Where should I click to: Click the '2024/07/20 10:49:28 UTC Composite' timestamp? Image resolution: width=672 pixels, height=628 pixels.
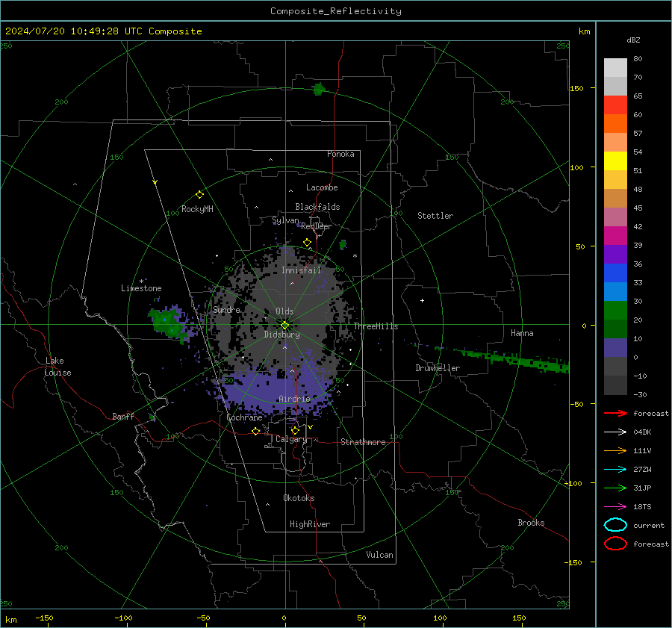(103, 31)
